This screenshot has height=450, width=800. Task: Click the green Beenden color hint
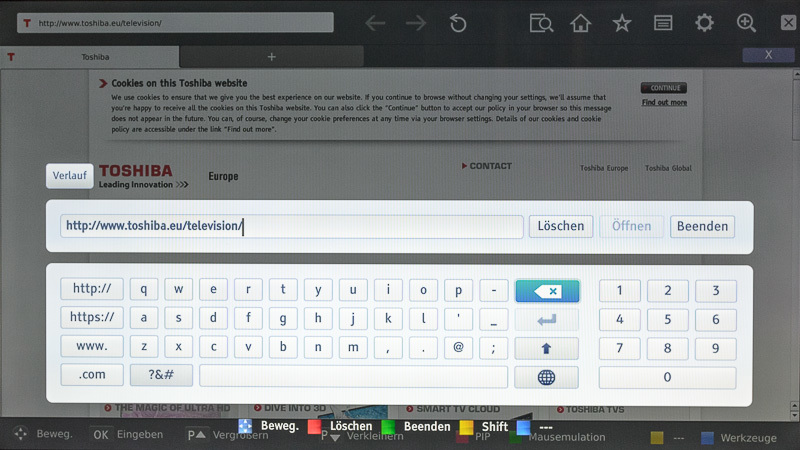pyautogui.click(x=416, y=426)
